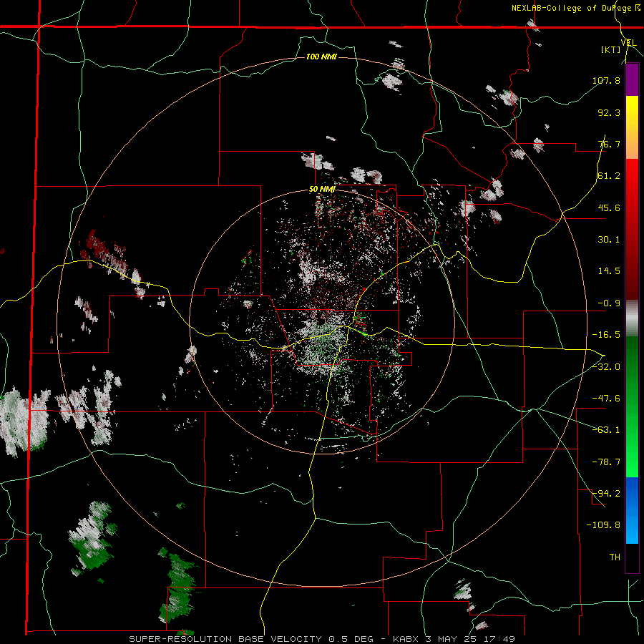Click the 100 NMI range ring label

click(321, 57)
